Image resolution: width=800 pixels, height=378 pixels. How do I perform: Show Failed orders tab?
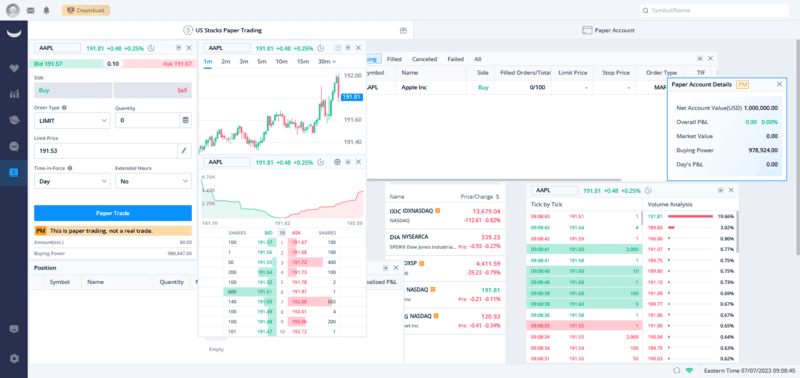pos(456,59)
